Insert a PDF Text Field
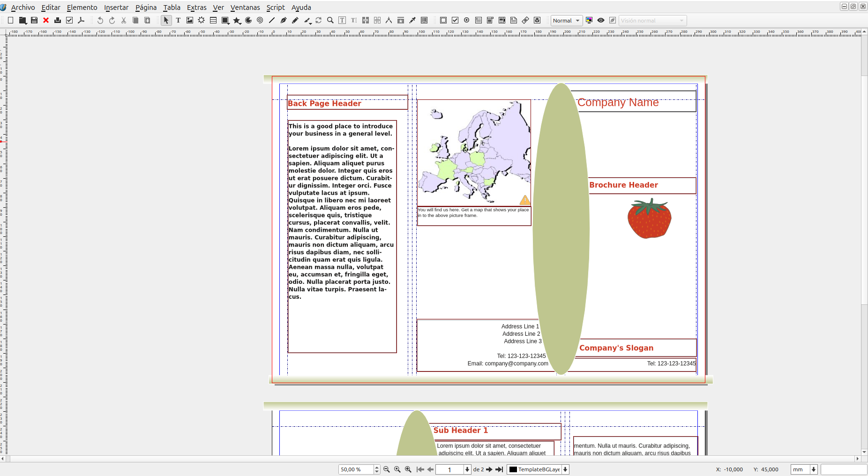The image size is (868, 476). coord(479,20)
